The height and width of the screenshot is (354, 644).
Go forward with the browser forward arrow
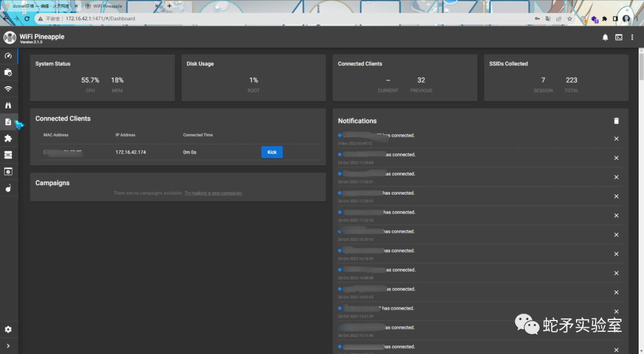point(16,19)
